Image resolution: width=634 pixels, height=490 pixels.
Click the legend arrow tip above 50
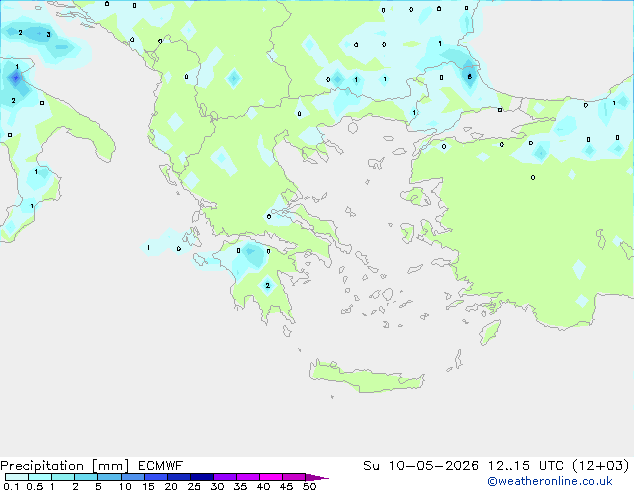pos(317,477)
